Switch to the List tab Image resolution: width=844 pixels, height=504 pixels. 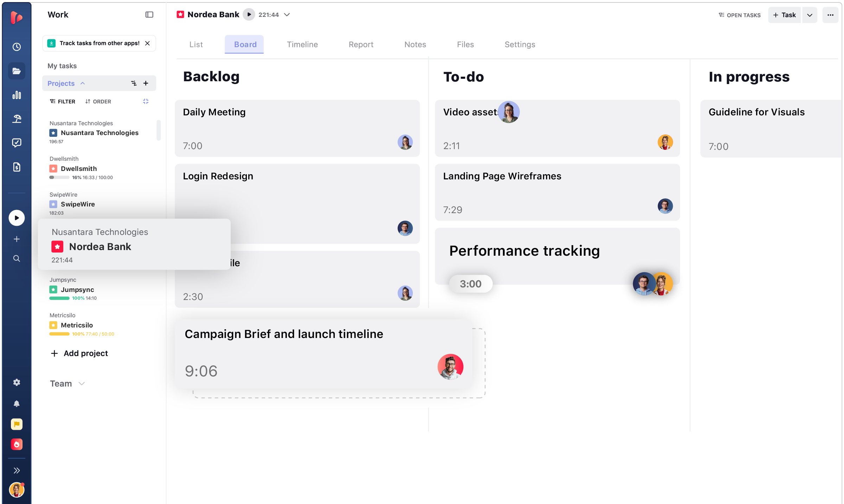click(x=196, y=44)
